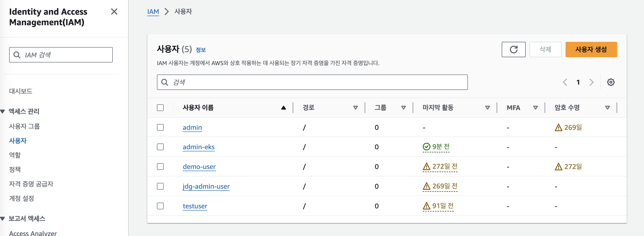Screen dimensions: 644x236
Task: Select the demo-user checkbox
Action: (x=160, y=167)
